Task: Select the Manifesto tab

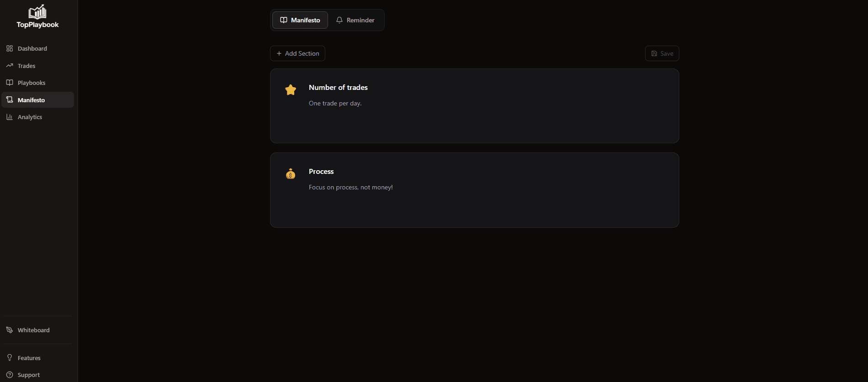Action: coord(300,20)
